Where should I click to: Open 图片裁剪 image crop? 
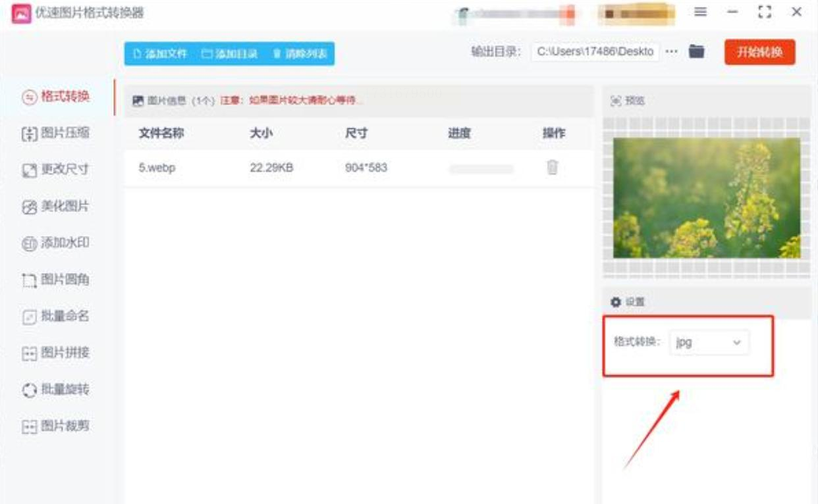point(57,426)
